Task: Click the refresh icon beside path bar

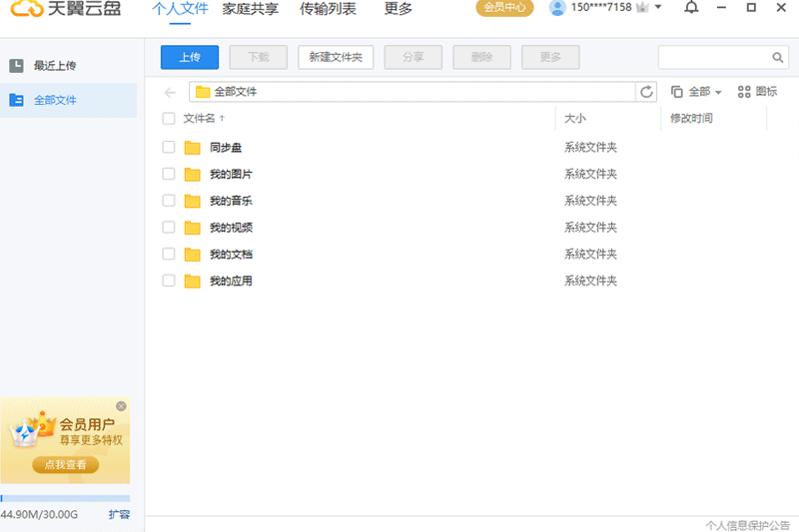Action: (647, 92)
